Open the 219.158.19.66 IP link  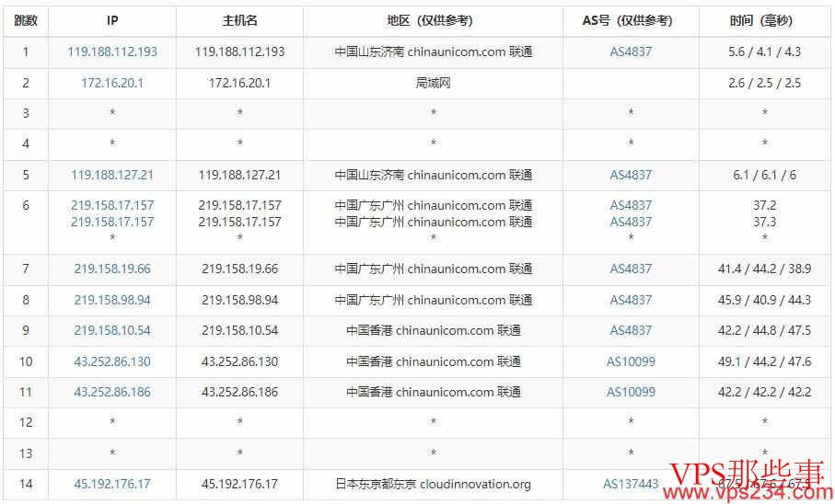click(111, 269)
